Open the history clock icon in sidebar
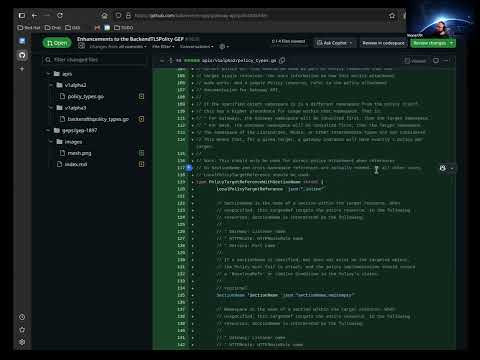This screenshot has height=360, width=480. pyautogui.click(x=22, y=317)
